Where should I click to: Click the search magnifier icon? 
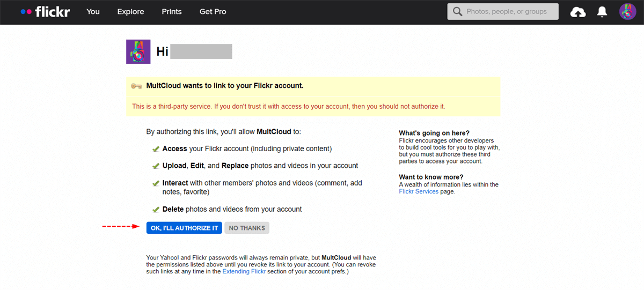458,12
